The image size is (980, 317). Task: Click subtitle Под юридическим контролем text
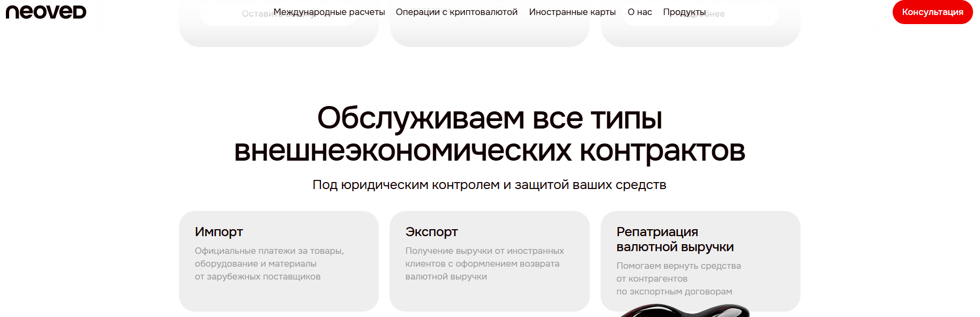(489, 185)
